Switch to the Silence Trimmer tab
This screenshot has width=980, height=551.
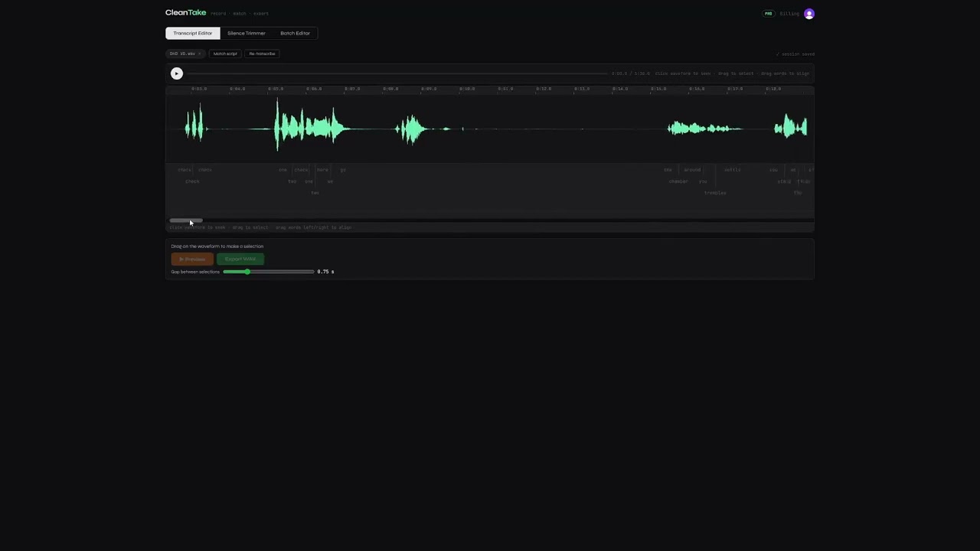[247, 33]
